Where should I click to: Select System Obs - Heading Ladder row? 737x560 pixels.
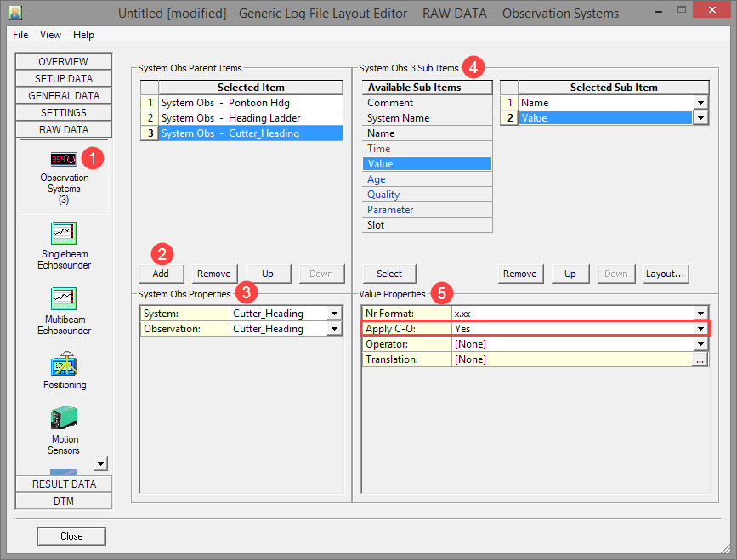tap(251, 118)
